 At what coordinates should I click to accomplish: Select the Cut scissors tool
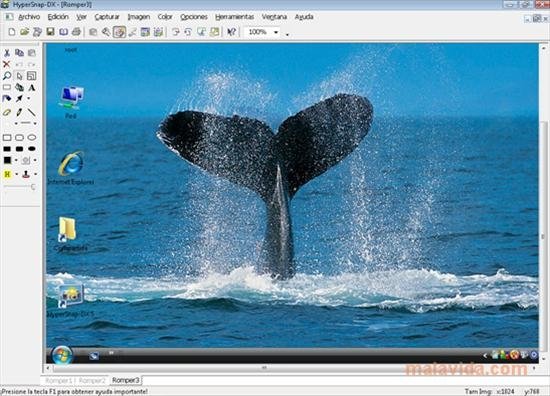[7, 53]
